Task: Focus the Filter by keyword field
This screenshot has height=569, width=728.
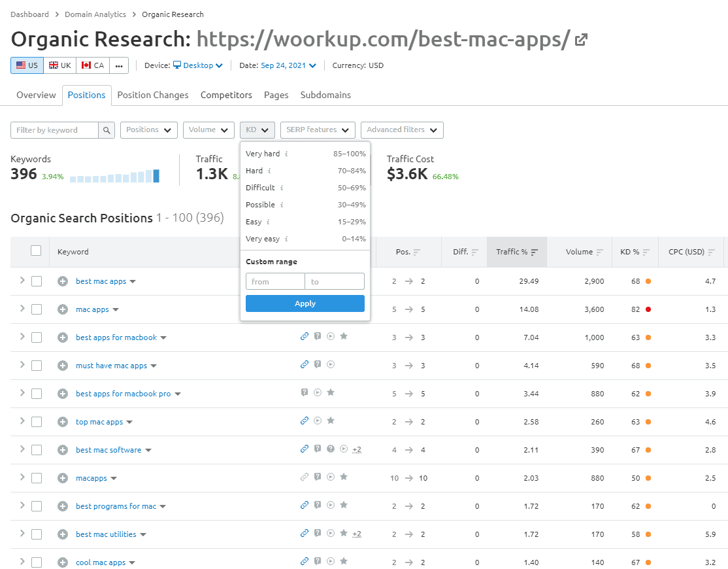Action: pyautogui.click(x=54, y=130)
